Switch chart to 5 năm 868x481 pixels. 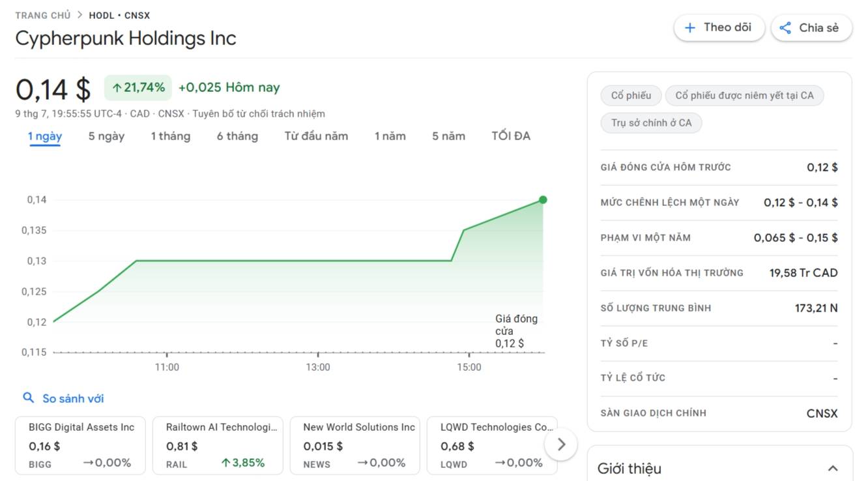(x=448, y=136)
